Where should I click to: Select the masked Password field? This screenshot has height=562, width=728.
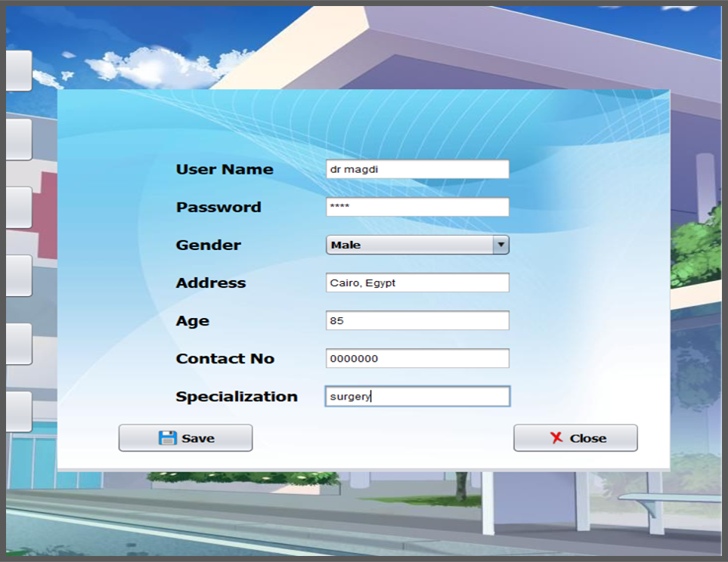[x=417, y=206]
